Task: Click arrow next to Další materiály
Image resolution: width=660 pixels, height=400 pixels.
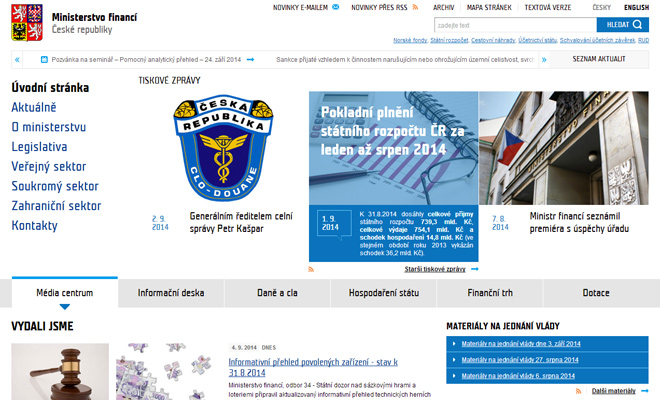Action: (x=644, y=391)
